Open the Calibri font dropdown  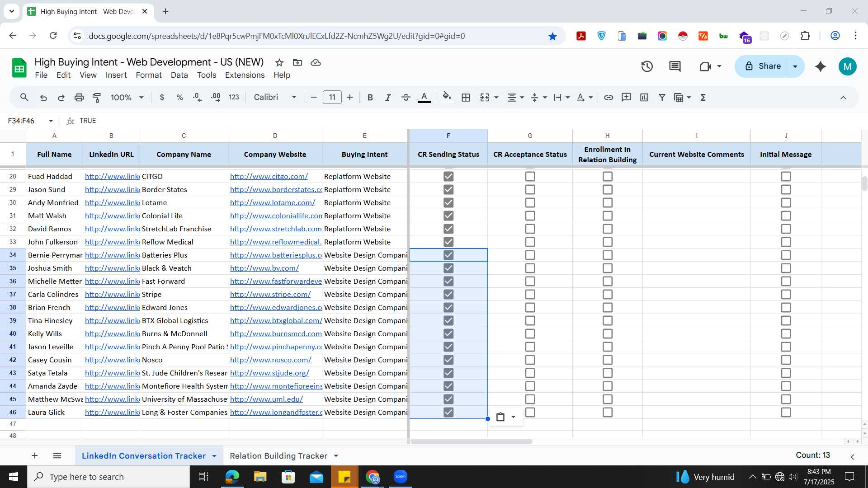pos(275,98)
